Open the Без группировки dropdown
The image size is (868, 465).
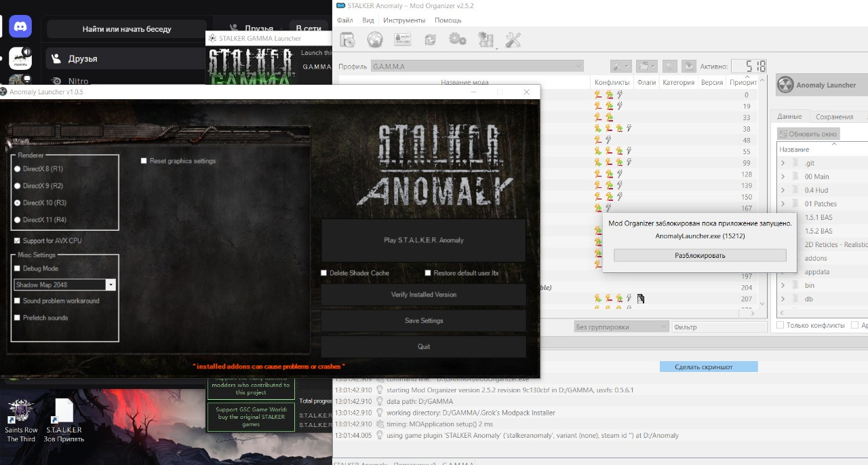pos(621,327)
